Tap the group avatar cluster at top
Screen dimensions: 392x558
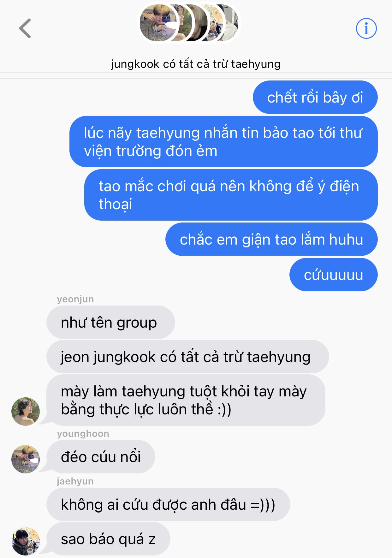click(x=189, y=23)
